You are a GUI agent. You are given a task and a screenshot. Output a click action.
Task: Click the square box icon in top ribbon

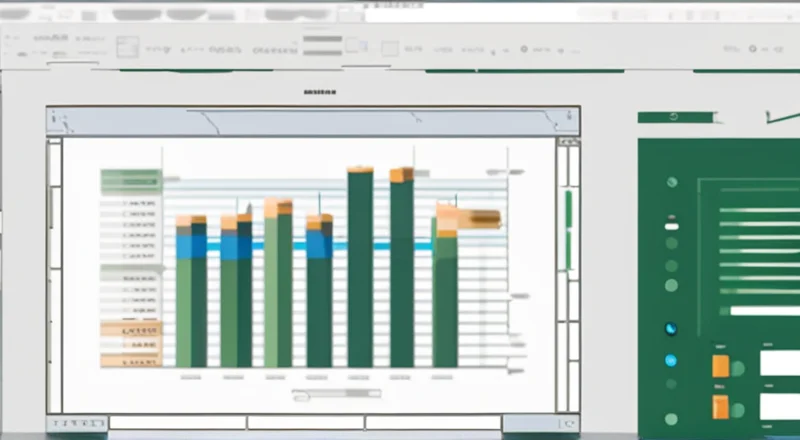[127, 46]
